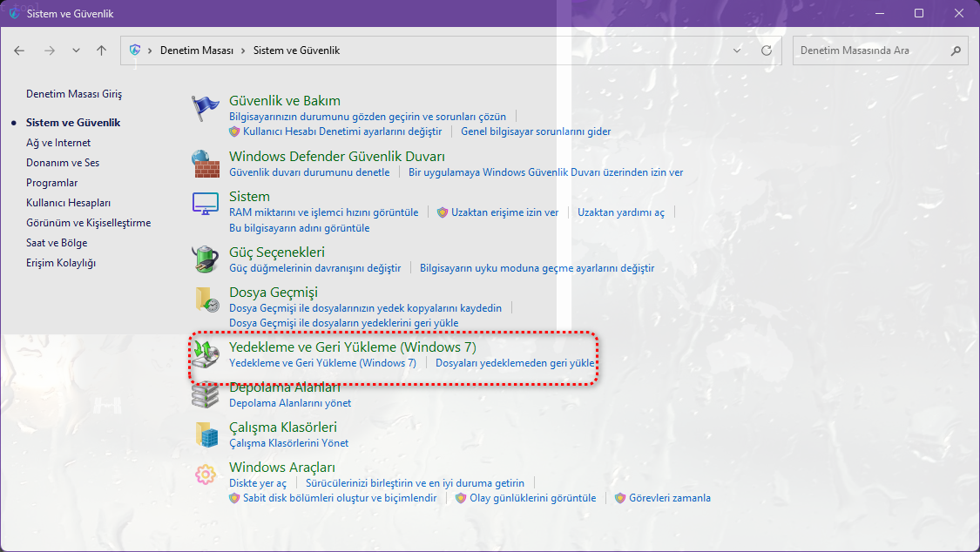Screen dimensions: 980x552
Task: Open the Güç Seçenekleri heading
Action: pyautogui.click(x=277, y=252)
